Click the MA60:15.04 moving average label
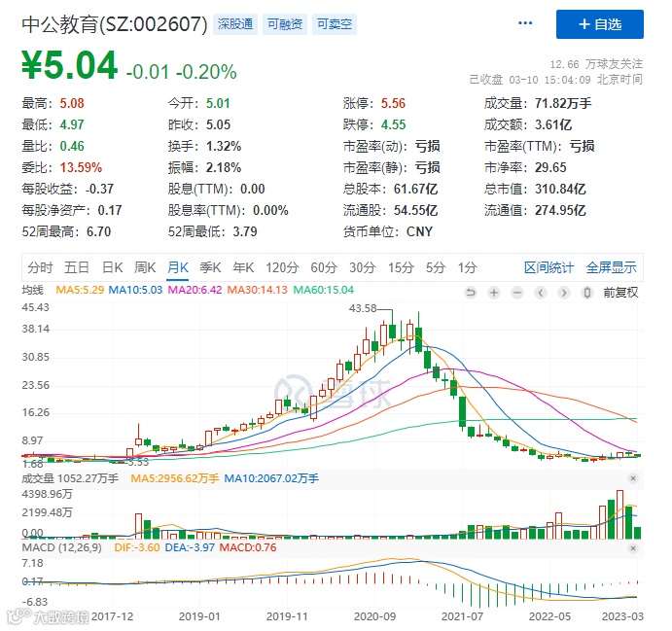 point(324,290)
